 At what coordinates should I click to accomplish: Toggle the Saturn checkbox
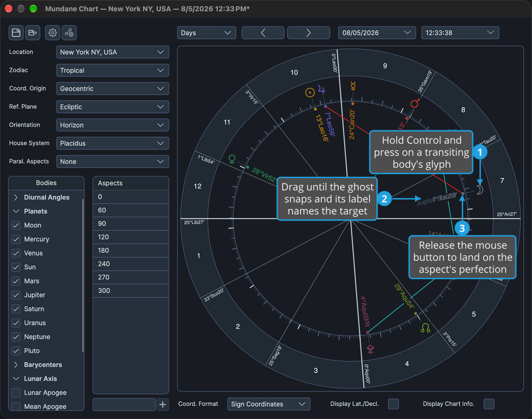click(16, 309)
